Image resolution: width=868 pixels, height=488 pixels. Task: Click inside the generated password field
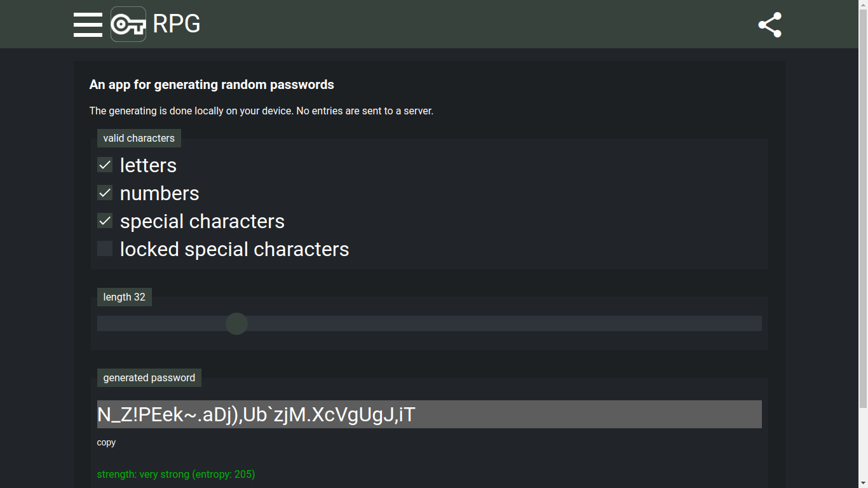(429, 414)
